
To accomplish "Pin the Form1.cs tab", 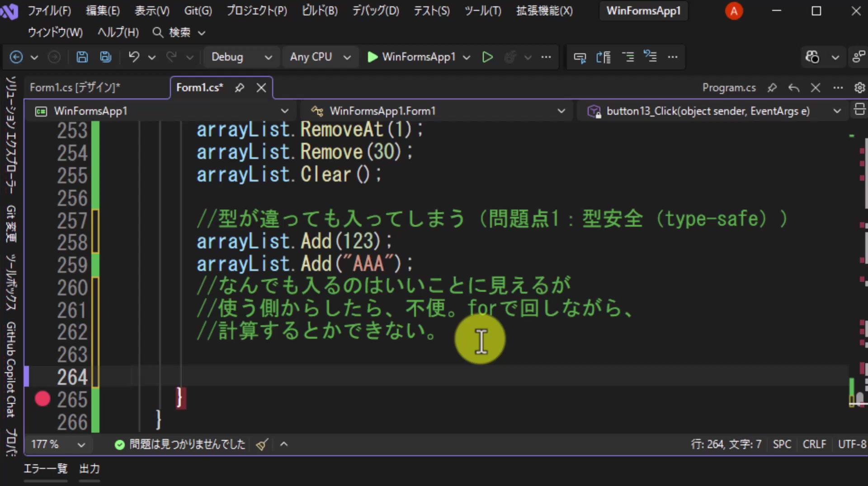I will (240, 88).
